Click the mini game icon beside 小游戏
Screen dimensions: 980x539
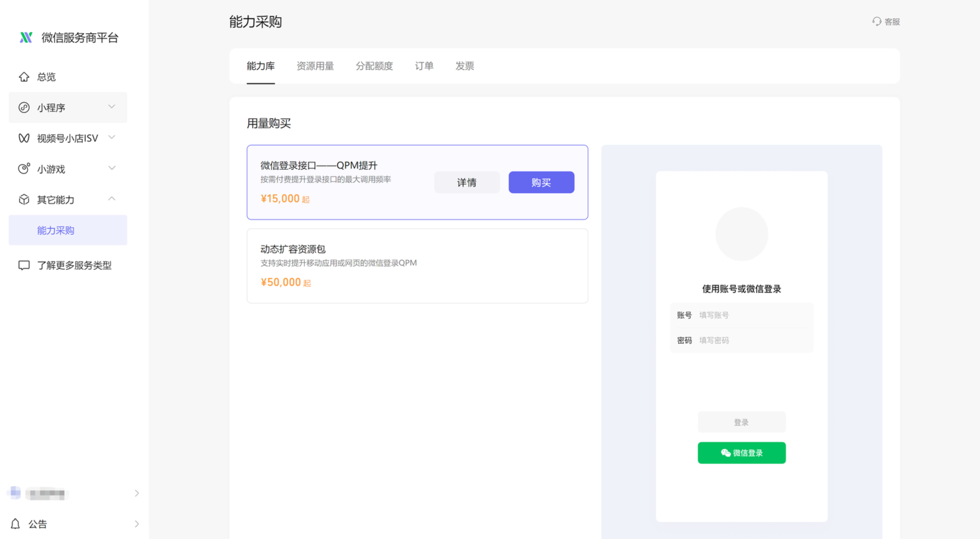[x=24, y=169]
